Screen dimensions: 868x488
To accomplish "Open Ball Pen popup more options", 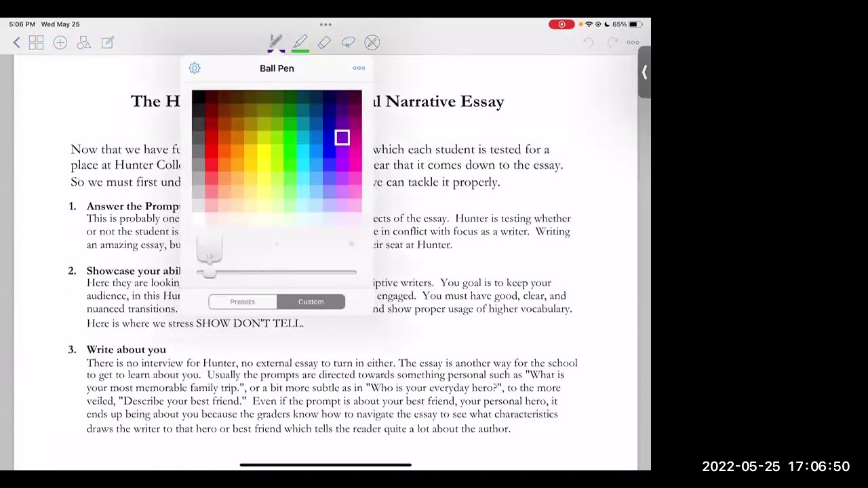I will [359, 68].
